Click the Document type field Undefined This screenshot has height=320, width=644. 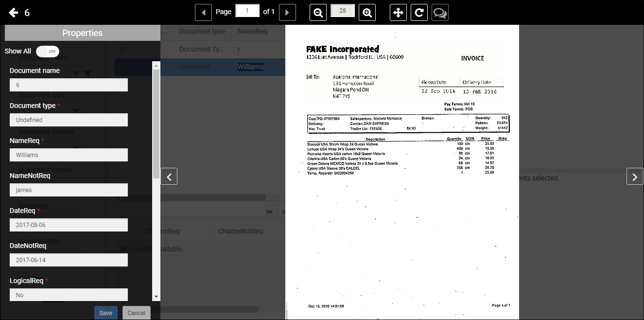pos(69,120)
